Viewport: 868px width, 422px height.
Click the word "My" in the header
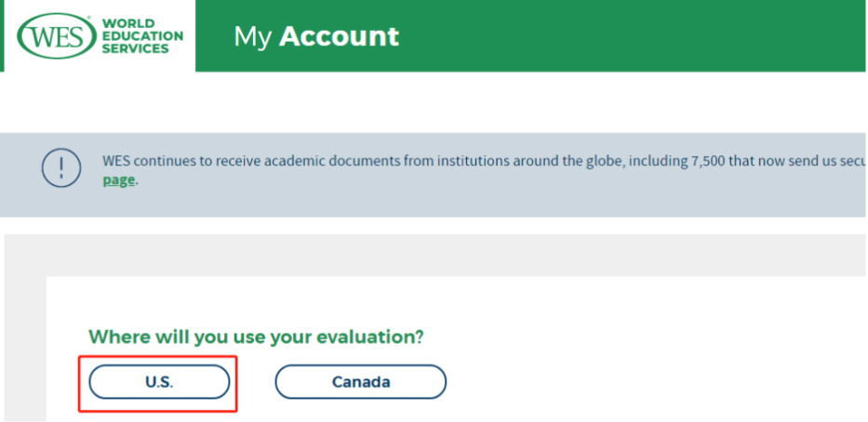pyautogui.click(x=252, y=36)
